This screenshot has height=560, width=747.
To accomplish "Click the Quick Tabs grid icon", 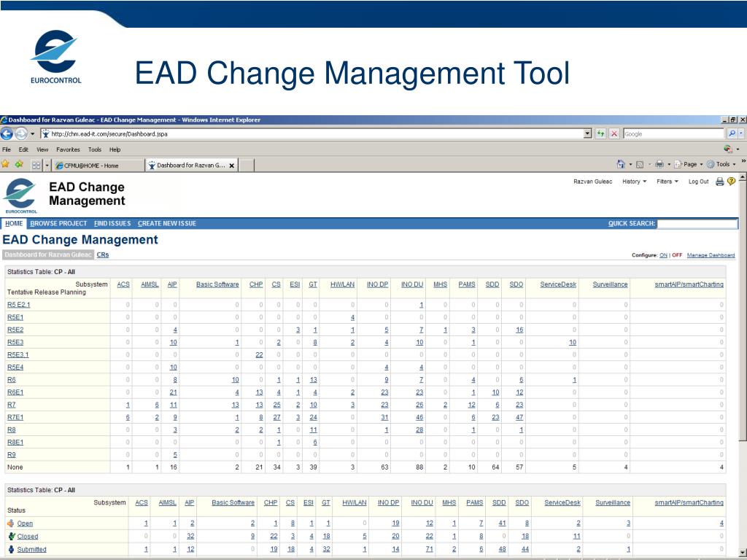I will [36, 166].
